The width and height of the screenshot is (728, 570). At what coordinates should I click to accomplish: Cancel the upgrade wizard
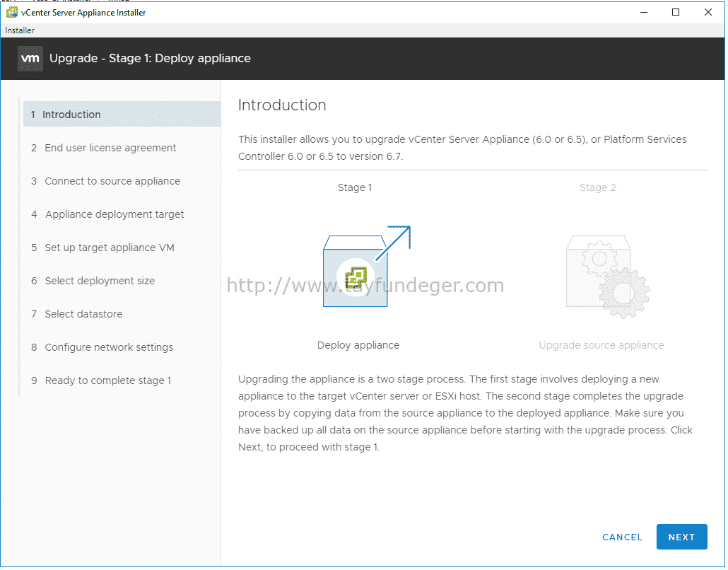pyautogui.click(x=622, y=537)
